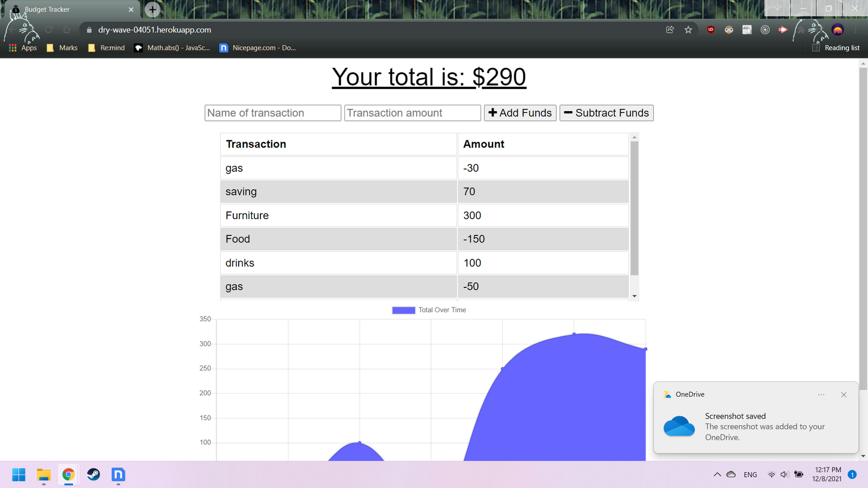Viewport: 868px width, 488px height.
Task: Click the drinks transaction cell
Action: tap(339, 263)
